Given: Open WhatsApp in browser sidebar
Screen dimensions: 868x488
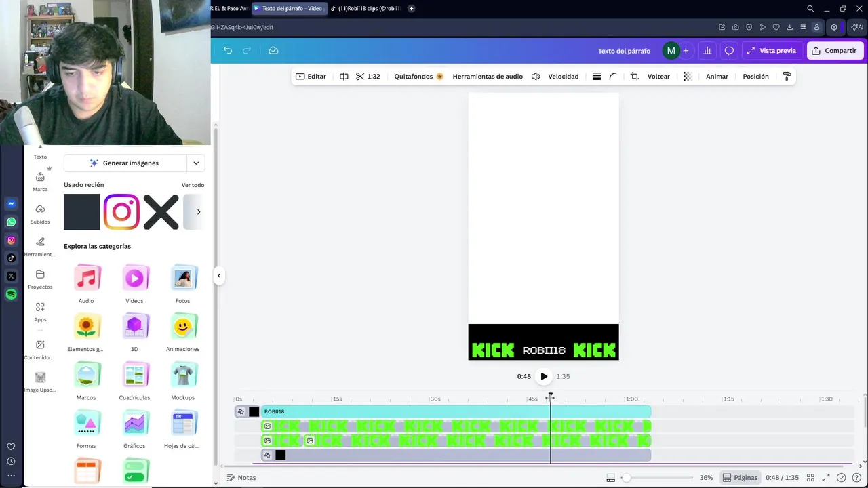Looking at the screenshot, I should pos(11,222).
